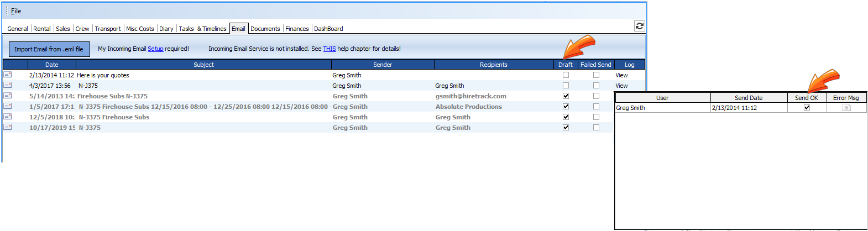The image size is (868, 231).
Task: Click email icon for the 1/5/2017 row
Action: [8, 106]
